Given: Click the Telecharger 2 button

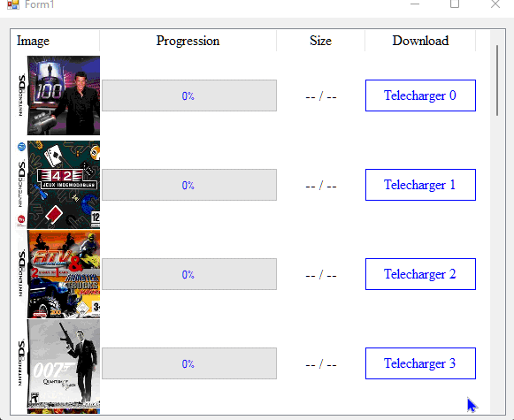Looking at the screenshot, I should pyautogui.click(x=420, y=274).
